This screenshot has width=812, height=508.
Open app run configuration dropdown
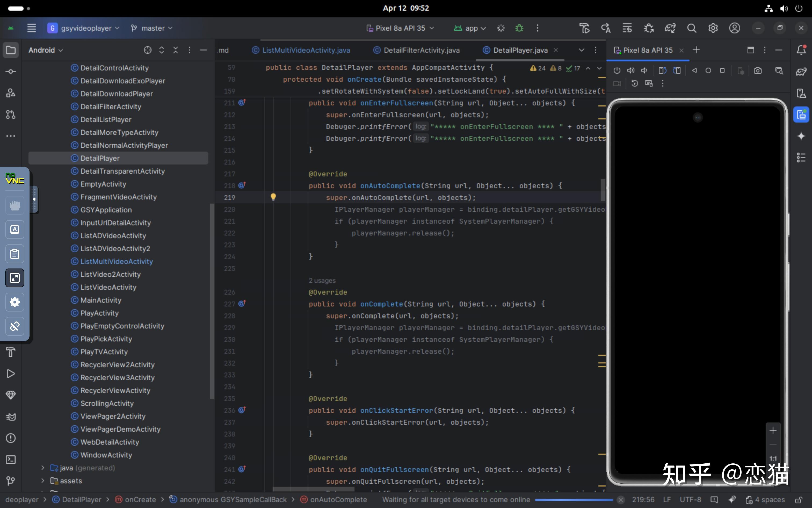(x=469, y=28)
